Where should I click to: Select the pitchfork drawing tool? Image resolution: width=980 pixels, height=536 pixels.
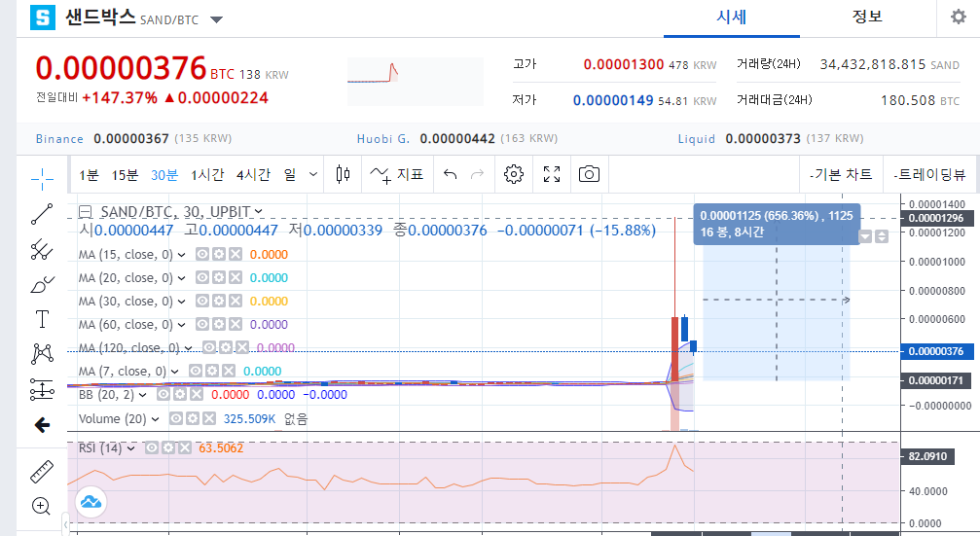[42, 249]
